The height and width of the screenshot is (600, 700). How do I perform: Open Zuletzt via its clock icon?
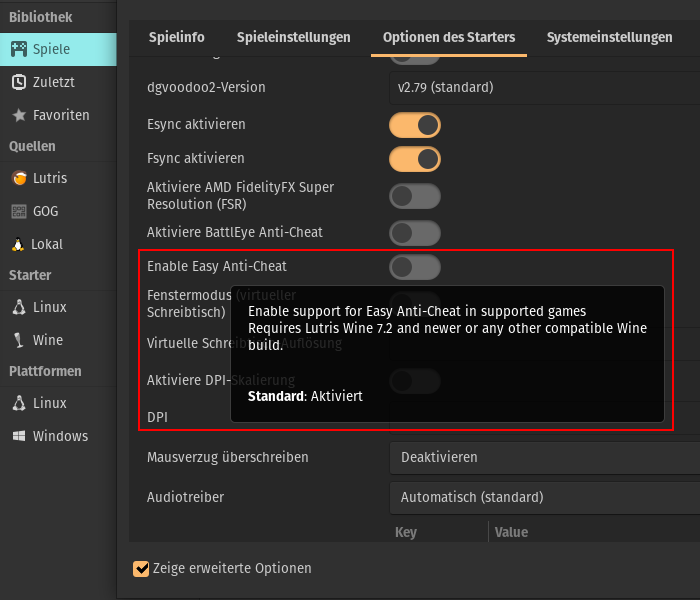pyautogui.click(x=19, y=82)
